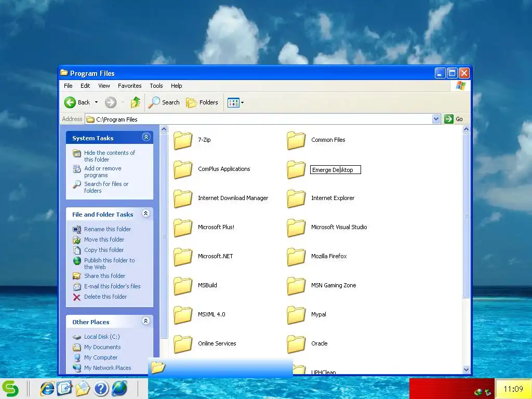Select the Common Files folder icon
The width and height of the screenshot is (532, 399).
296,140
